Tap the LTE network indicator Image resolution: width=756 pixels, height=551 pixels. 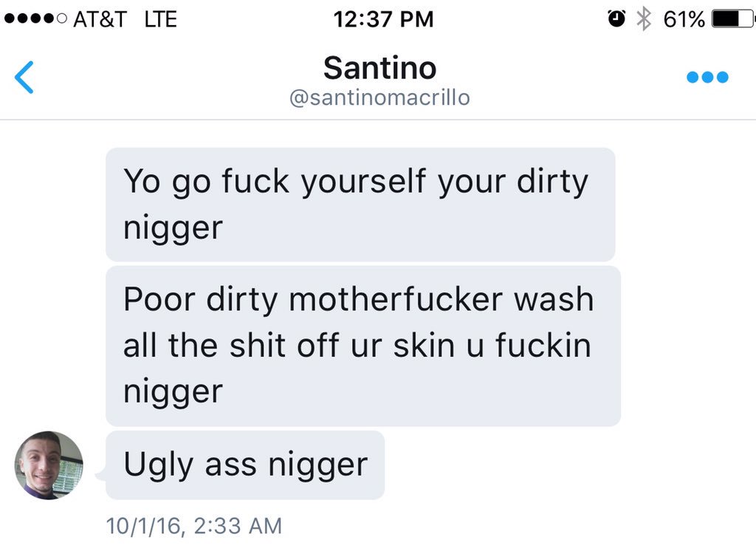click(x=160, y=19)
